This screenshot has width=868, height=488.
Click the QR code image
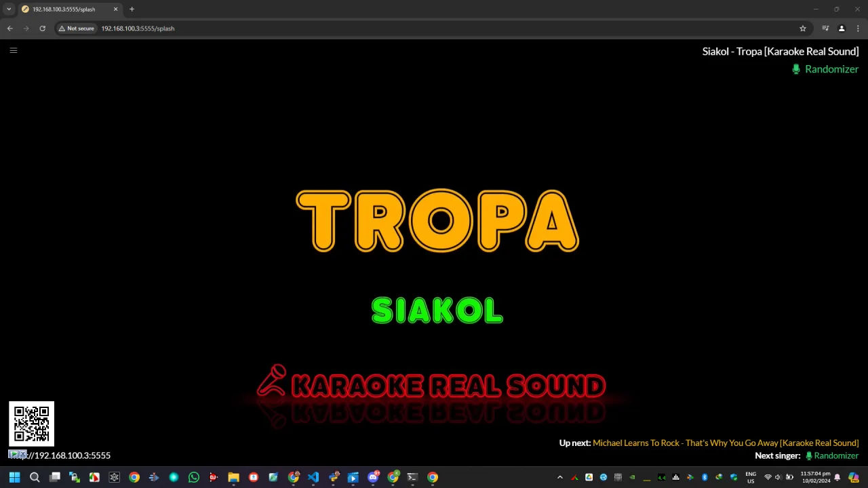coord(31,424)
